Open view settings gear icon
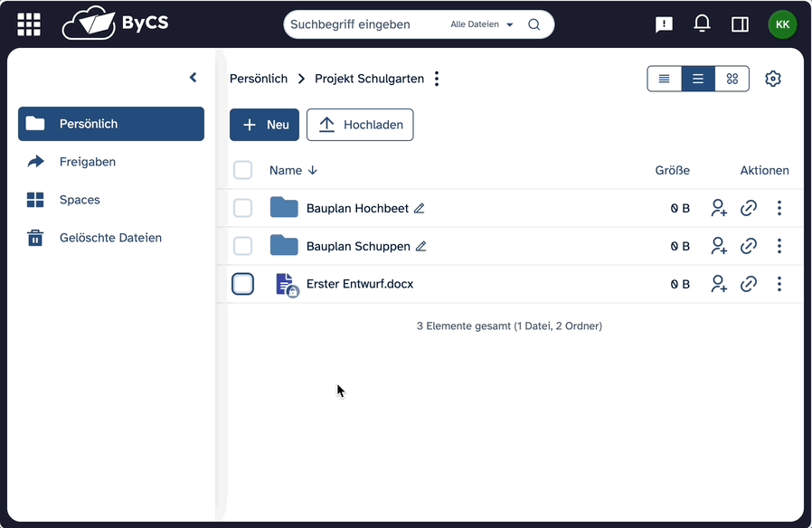 tap(772, 79)
